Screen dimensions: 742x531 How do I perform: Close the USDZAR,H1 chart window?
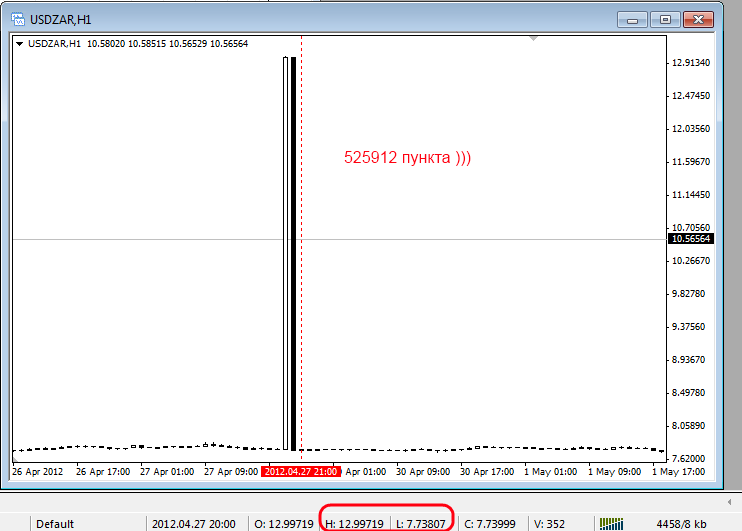point(698,19)
